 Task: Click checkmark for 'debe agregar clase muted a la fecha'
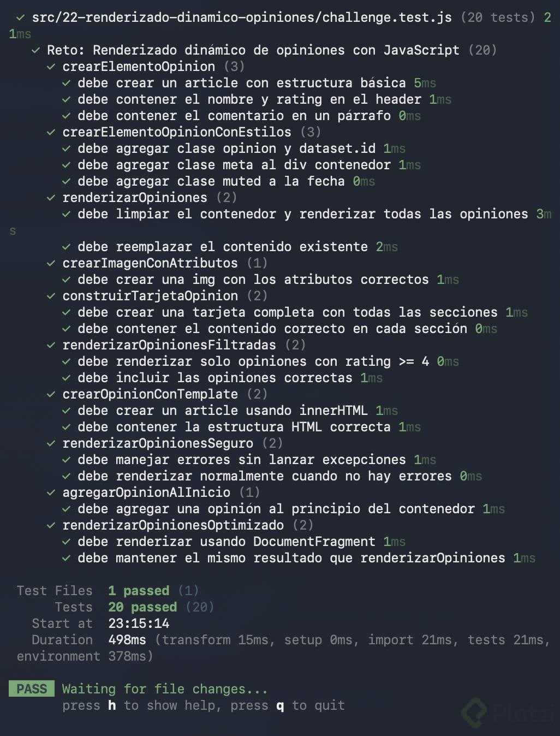coord(66,181)
